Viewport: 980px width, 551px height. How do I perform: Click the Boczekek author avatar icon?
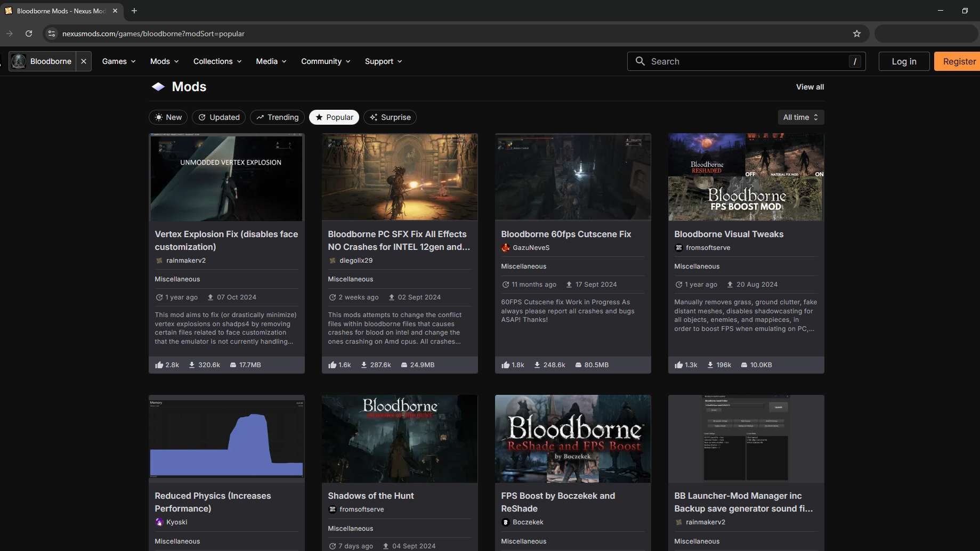[506, 522]
